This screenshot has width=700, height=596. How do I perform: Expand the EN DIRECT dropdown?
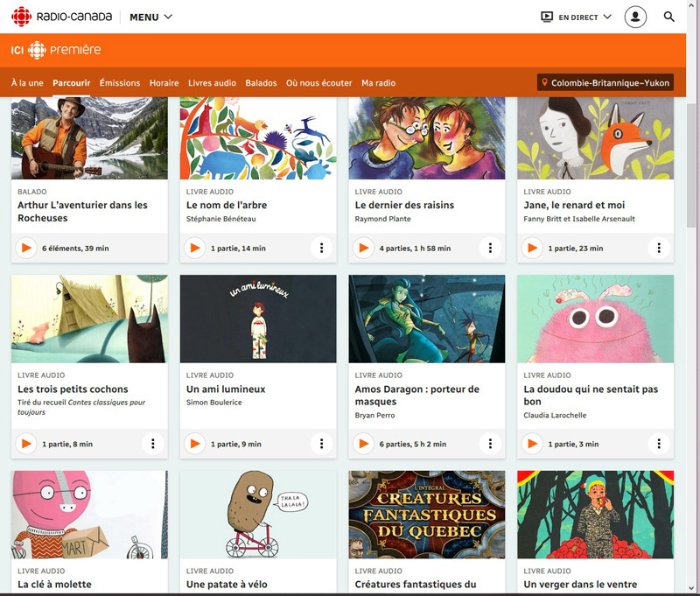pos(577,17)
